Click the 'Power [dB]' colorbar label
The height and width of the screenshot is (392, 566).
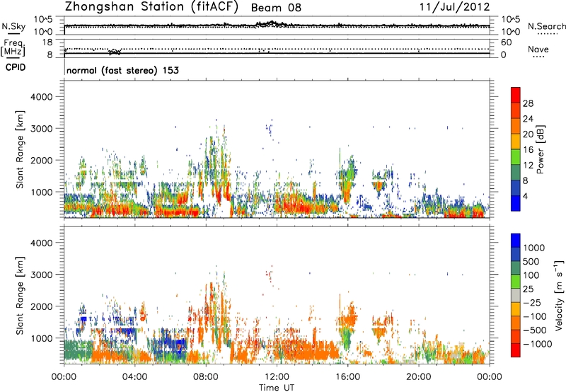pos(540,149)
